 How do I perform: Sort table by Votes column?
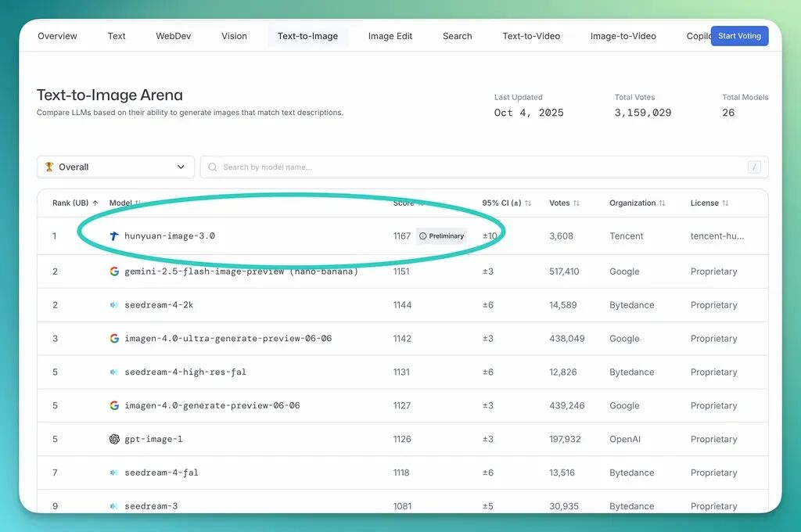[564, 203]
